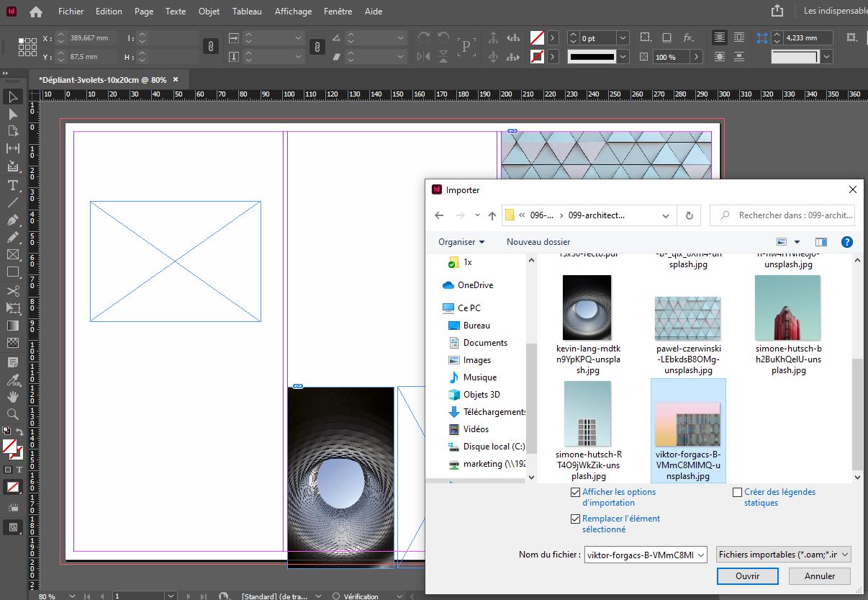Image resolution: width=868 pixels, height=600 pixels.
Task: Select the Gradient Feather tool
Action: click(12, 343)
